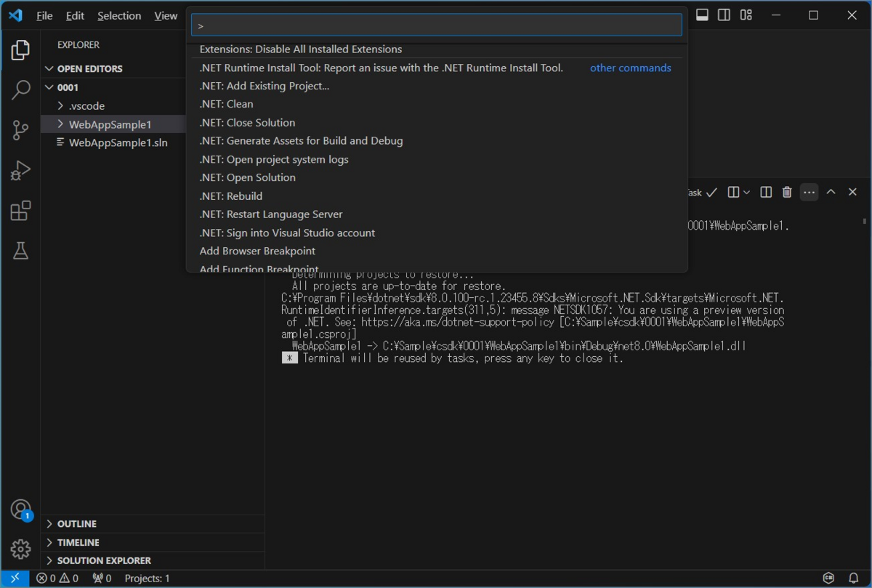
Task: Open the Edit menu
Action: tap(75, 15)
